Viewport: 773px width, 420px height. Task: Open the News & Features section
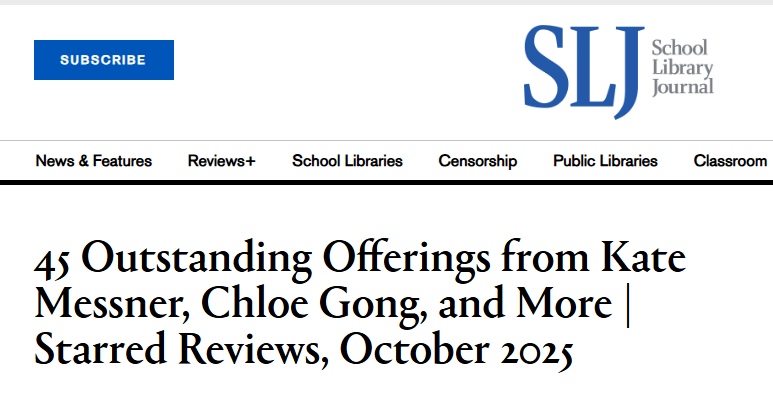pos(93,161)
